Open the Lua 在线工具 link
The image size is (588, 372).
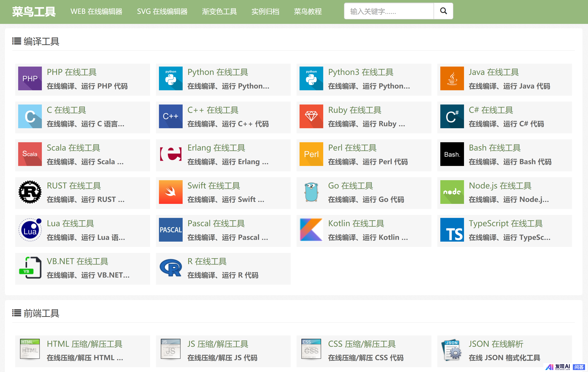tap(70, 223)
